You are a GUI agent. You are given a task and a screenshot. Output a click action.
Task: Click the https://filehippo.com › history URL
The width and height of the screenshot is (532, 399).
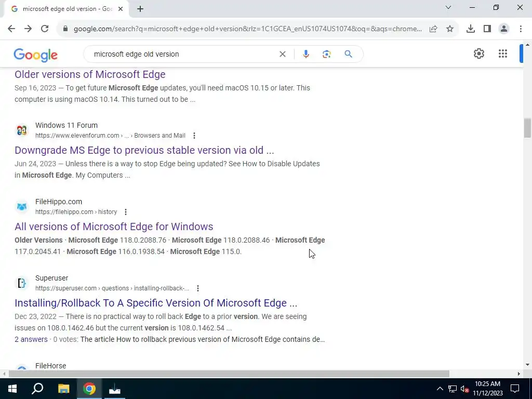(76, 212)
